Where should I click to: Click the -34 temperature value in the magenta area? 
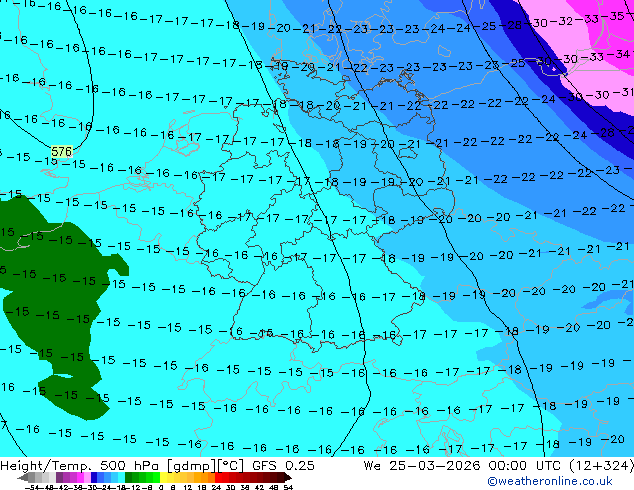[619, 54]
